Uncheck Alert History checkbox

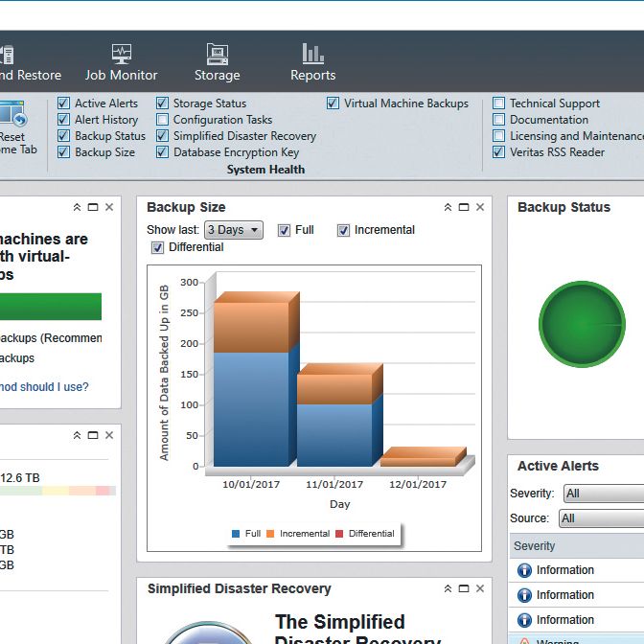(63, 120)
